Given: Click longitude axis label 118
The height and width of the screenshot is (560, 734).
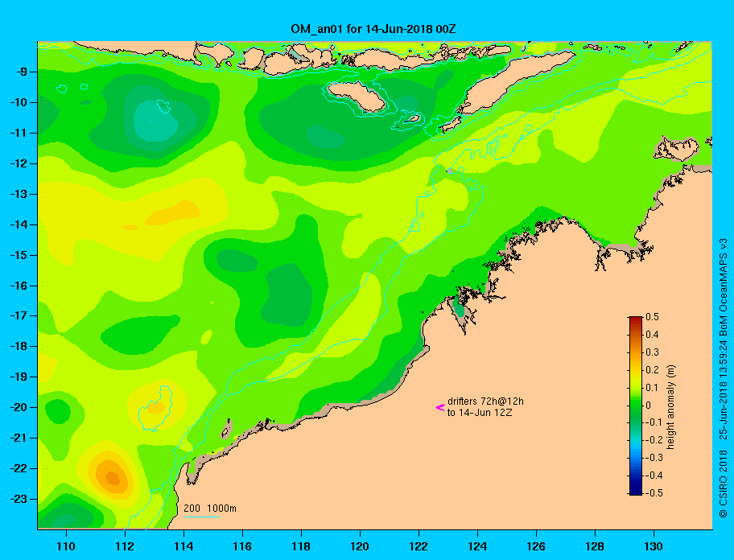Looking at the screenshot, I should click(x=301, y=546).
